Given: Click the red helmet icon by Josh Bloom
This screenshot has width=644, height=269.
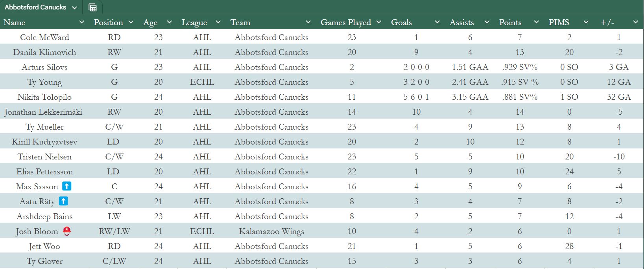Looking at the screenshot, I should (67, 231).
